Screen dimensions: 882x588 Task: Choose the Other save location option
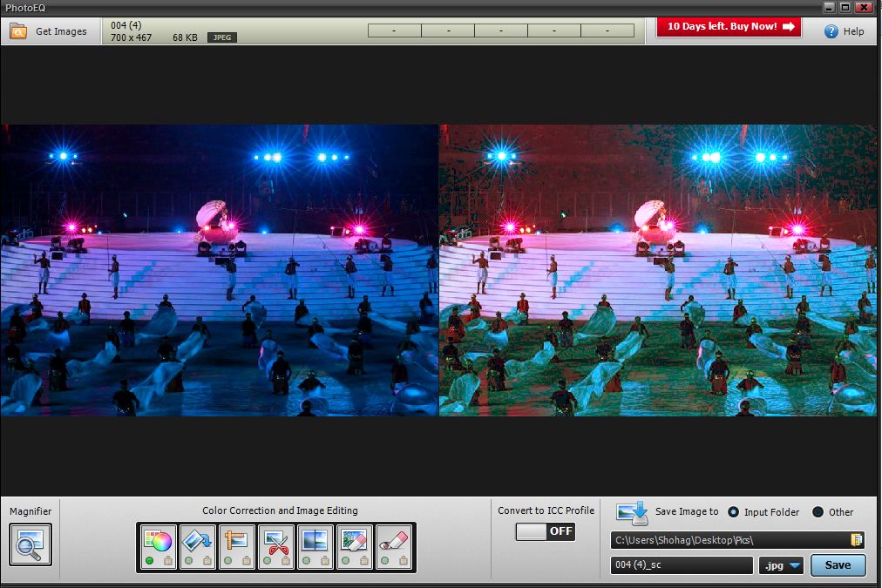click(x=818, y=512)
